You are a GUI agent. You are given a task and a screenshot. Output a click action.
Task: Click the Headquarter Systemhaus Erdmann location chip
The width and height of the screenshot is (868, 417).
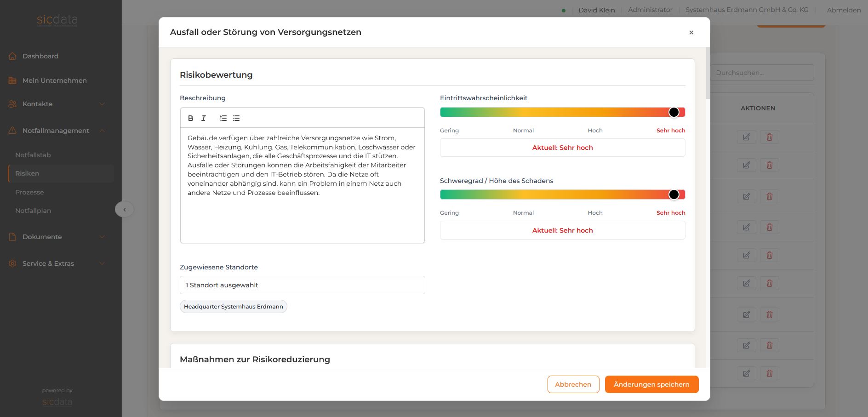(233, 306)
